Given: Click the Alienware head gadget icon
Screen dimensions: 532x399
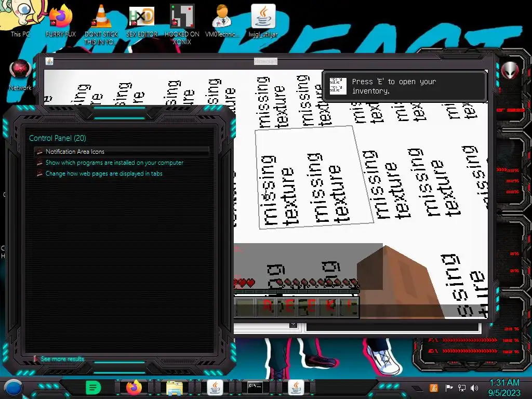Looking at the screenshot, I should point(510,71).
